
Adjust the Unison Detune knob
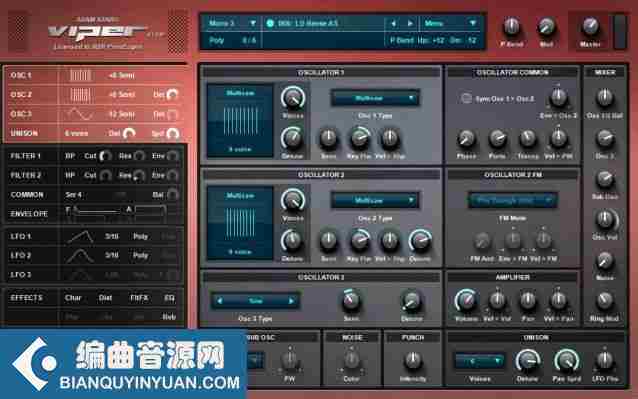pyautogui.click(x=527, y=361)
